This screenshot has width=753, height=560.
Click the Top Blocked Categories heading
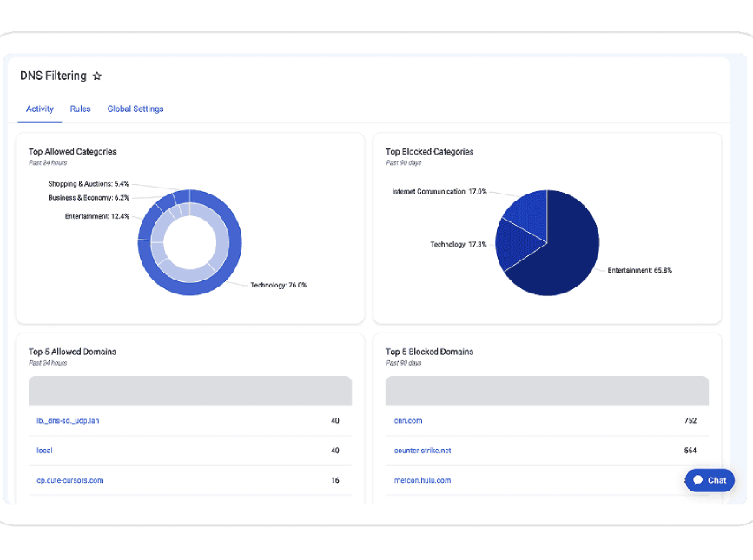click(x=430, y=152)
